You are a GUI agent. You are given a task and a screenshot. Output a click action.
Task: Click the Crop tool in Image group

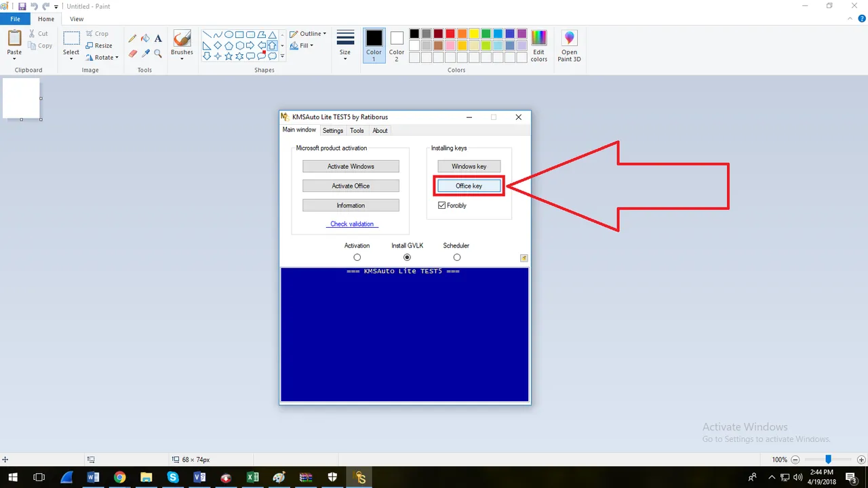coord(97,33)
